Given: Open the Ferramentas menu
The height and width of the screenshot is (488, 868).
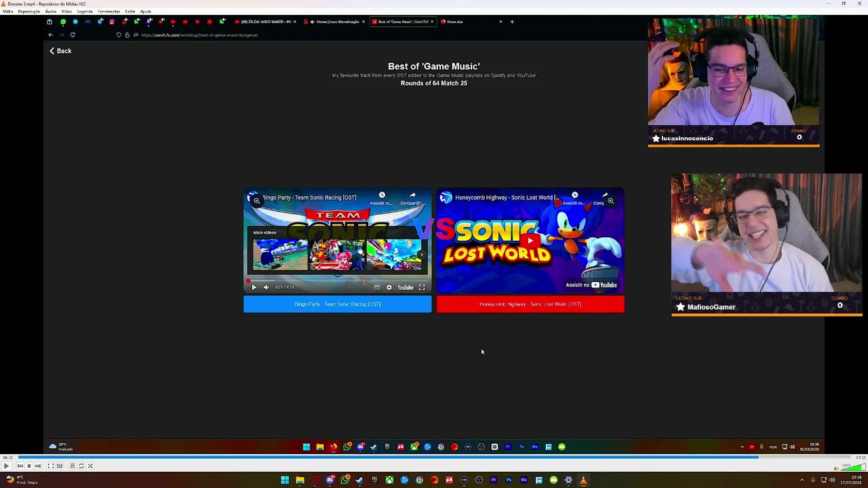Looking at the screenshot, I should (x=108, y=12).
